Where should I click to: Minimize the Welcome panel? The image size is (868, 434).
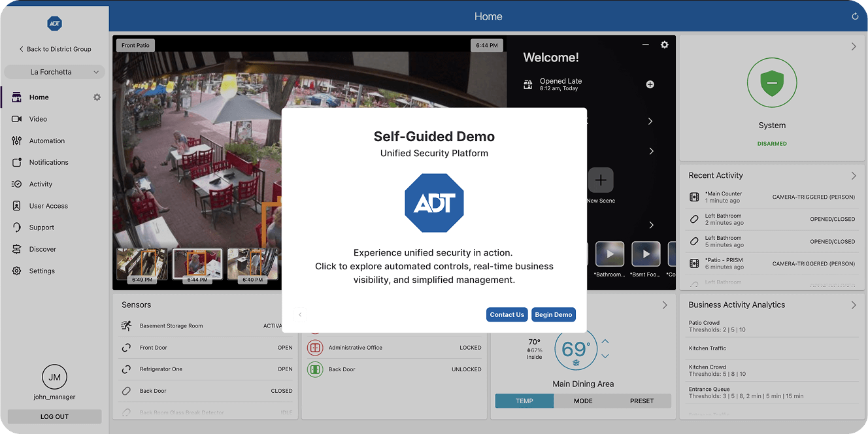pos(646,45)
